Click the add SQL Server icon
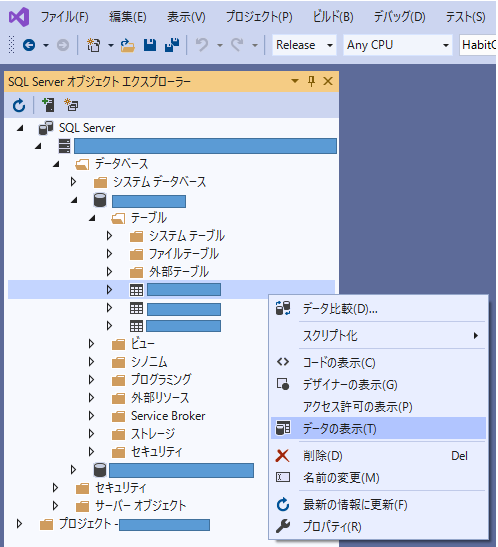498x547 pixels. 48,105
